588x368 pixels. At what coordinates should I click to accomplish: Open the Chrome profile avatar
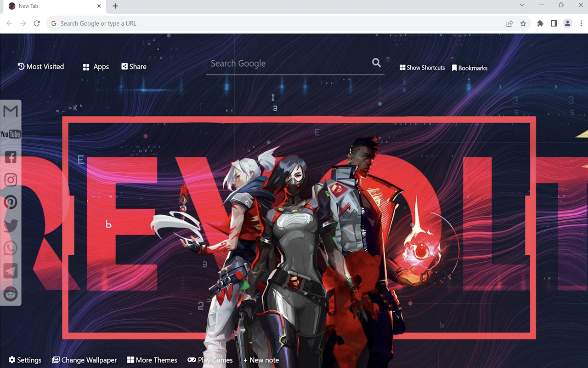568,23
